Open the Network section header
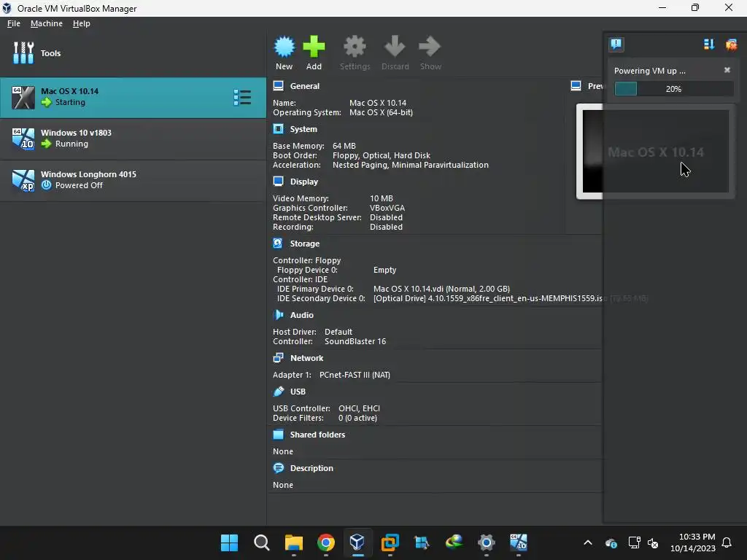Image resolution: width=747 pixels, height=560 pixels. (x=307, y=357)
